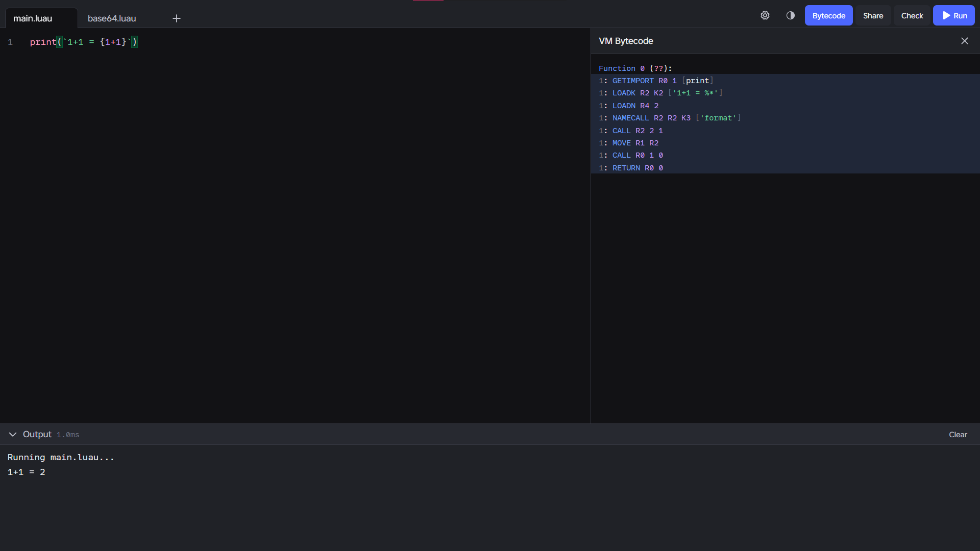Close the VM Bytecode panel
The image size is (980, 551).
coord(964,41)
